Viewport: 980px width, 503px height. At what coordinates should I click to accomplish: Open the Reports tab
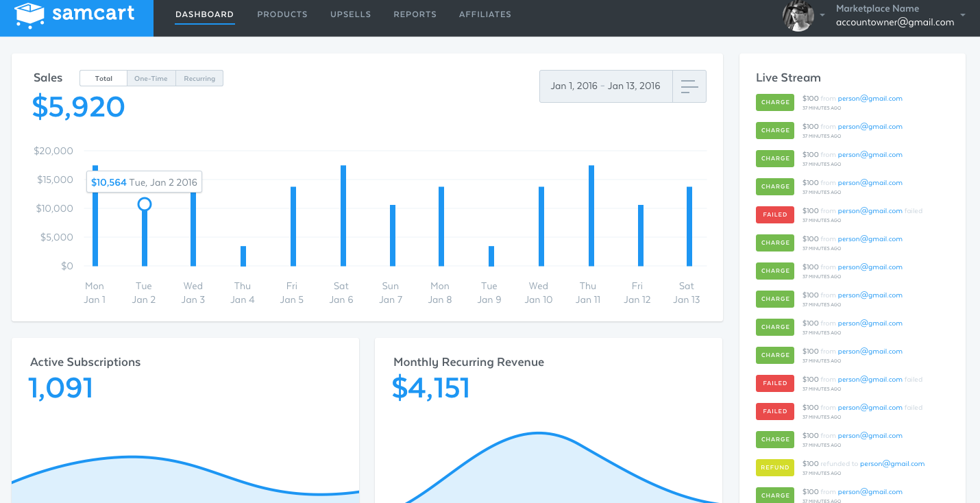415,14
